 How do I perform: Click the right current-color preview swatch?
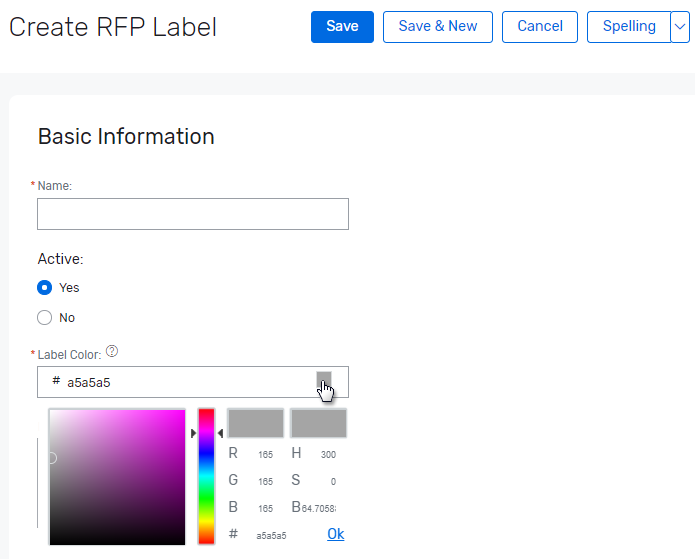[x=318, y=423]
